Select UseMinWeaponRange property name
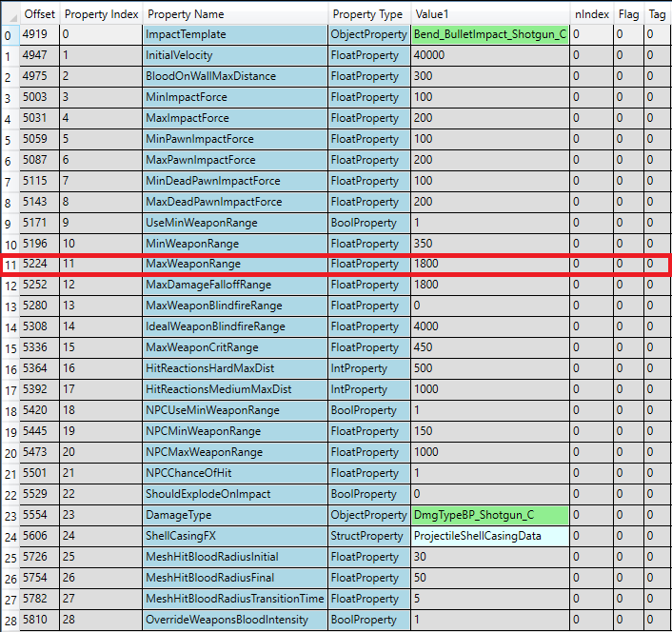The image size is (672, 632). point(235,223)
